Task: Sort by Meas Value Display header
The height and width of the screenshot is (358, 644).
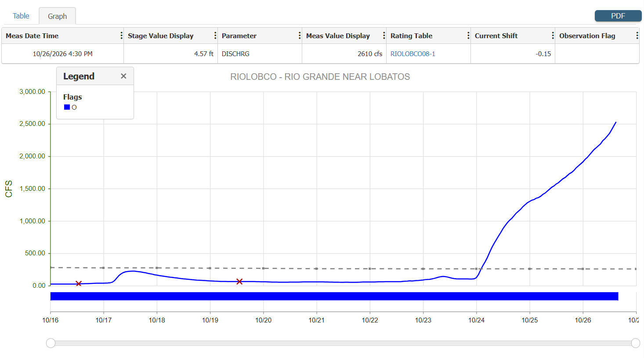Action: [338, 36]
